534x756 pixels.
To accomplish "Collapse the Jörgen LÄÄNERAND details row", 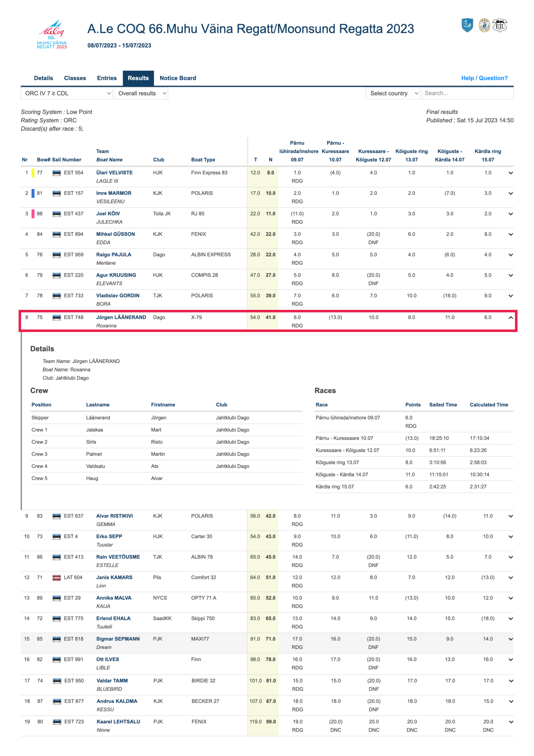I will [x=510, y=318].
